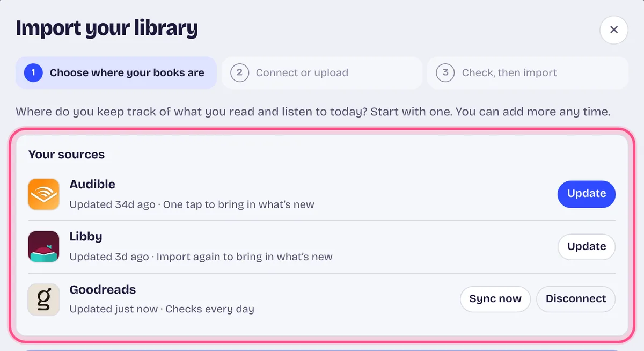This screenshot has height=351, width=644.
Task: Click the Goodreads source name
Action: [103, 290]
